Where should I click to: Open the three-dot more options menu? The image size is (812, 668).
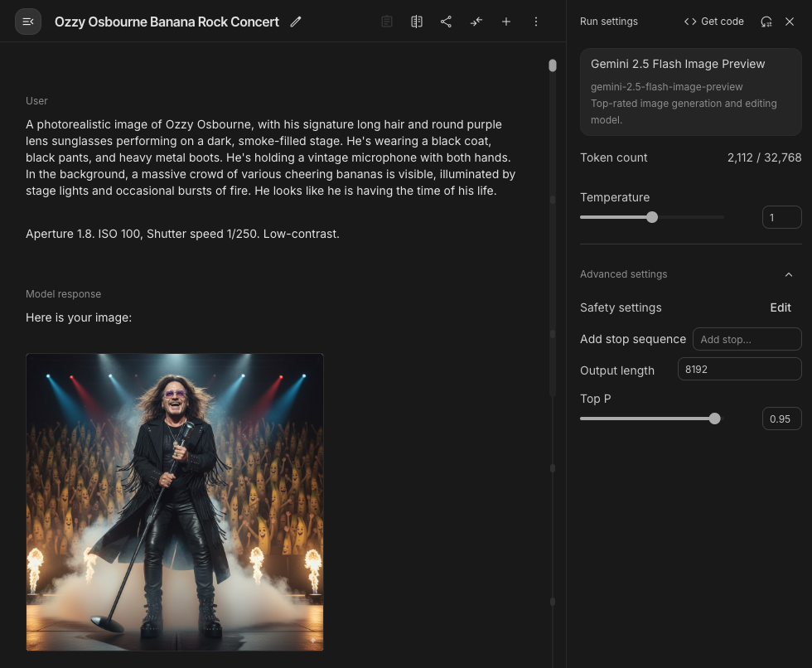coord(536,22)
